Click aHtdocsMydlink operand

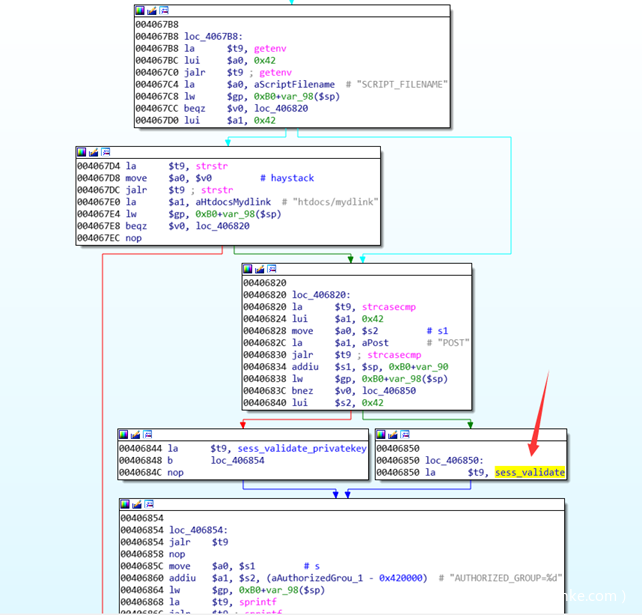pyautogui.click(x=233, y=202)
